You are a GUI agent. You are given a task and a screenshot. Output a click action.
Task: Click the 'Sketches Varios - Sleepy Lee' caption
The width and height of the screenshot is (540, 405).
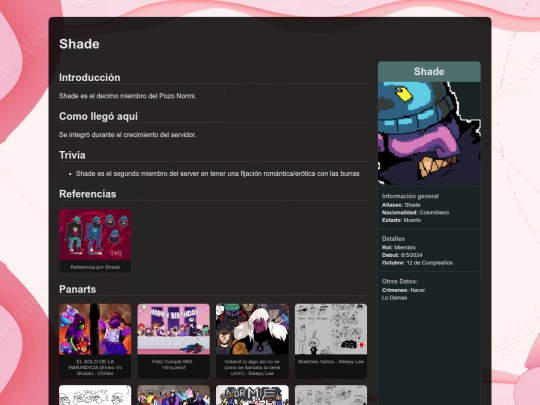(x=331, y=362)
